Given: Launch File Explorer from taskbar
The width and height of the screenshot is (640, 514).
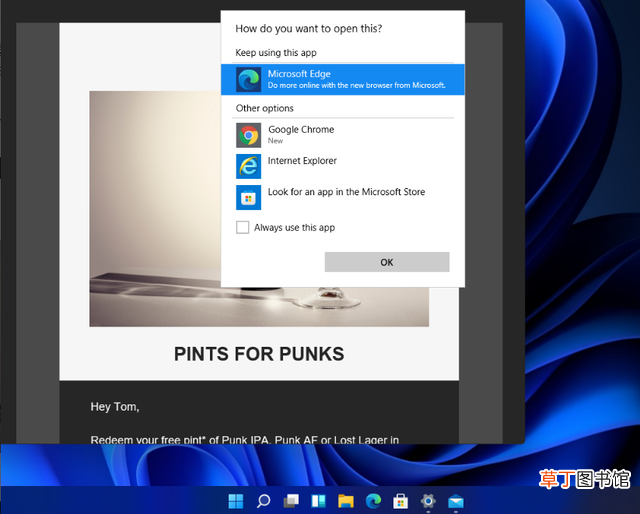Looking at the screenshot, I should coord(346,501).
